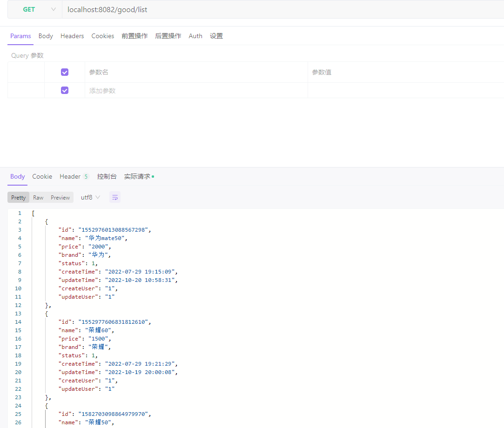504x428 pixels.
Task: Switch to the request Body tab
Action: pyautogui.click(x=46, y=36)
